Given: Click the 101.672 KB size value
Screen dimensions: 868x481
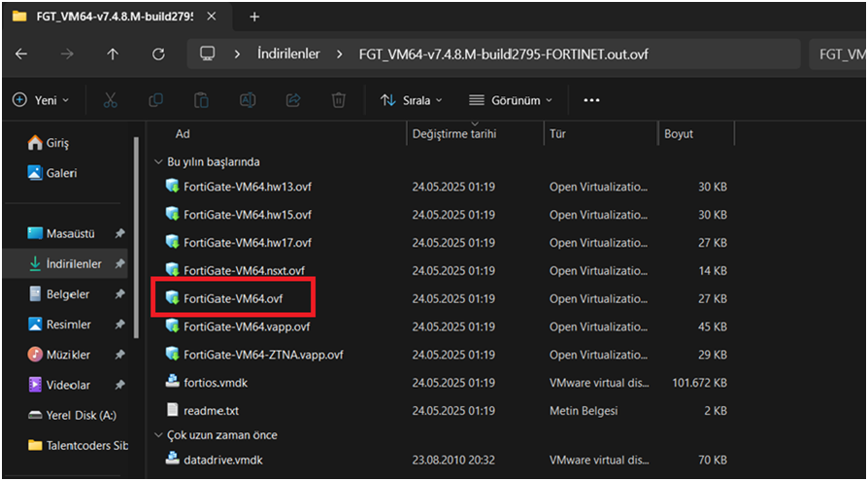Looking at the screenshot, I should click(x=700, y=383).
